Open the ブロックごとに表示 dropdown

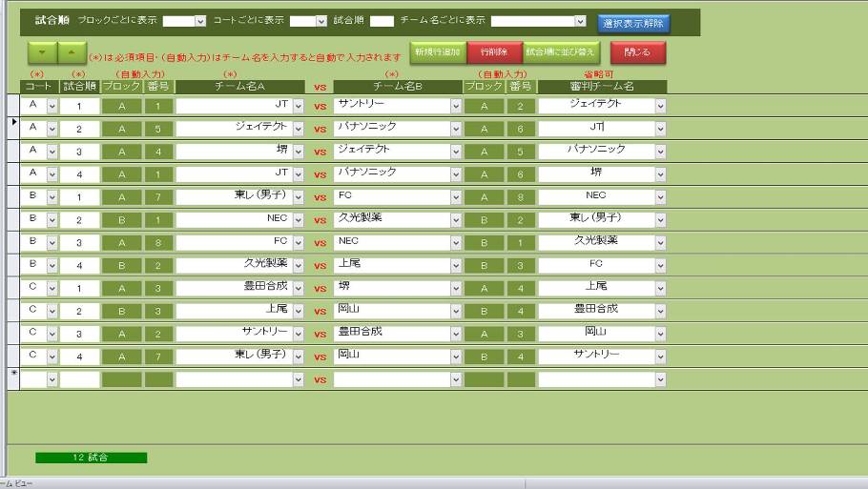point(200,21)
